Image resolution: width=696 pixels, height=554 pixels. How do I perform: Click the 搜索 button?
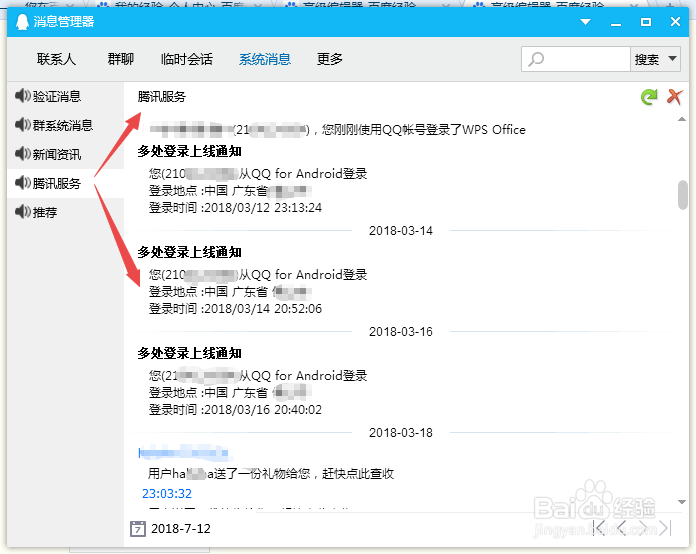[x=647, y=59]
